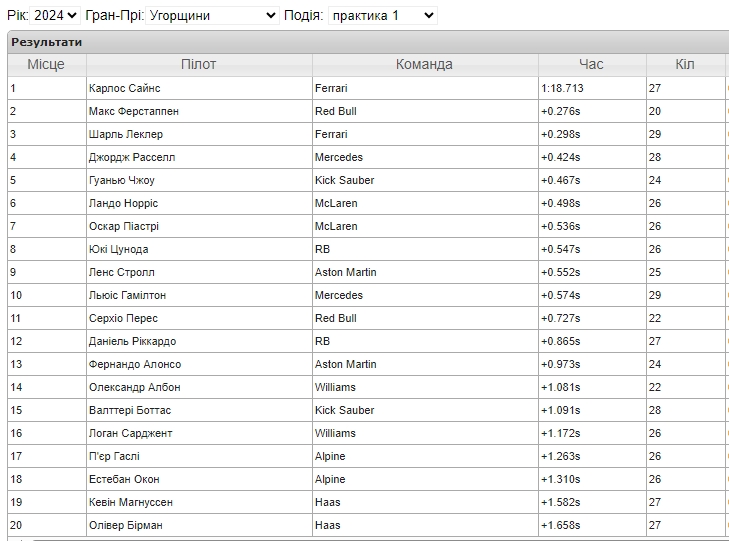Open the Подія dropdown showing практика 1
Viewport: 729px width, 541px height.
pos(383,15)
